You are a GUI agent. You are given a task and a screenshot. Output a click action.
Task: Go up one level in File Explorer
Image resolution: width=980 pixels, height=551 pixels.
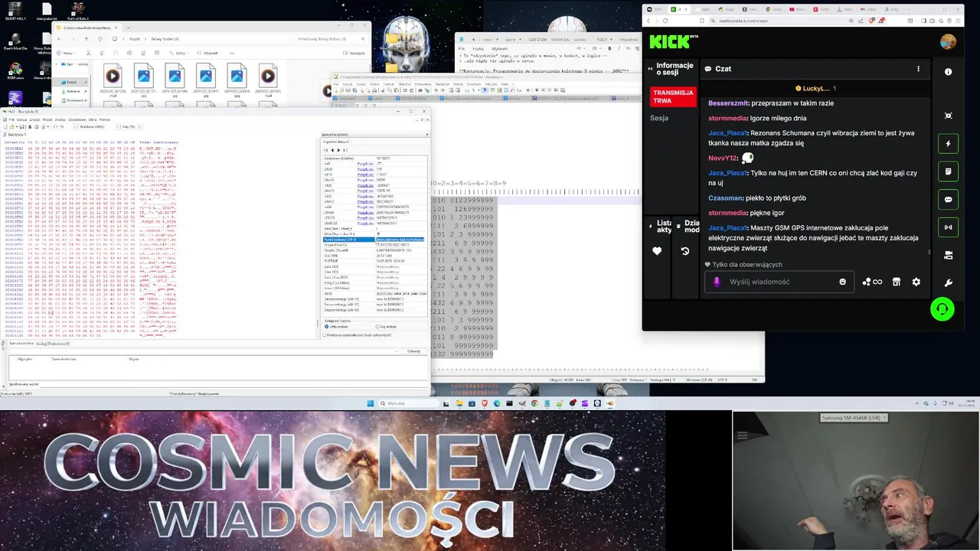click(87, 39)
